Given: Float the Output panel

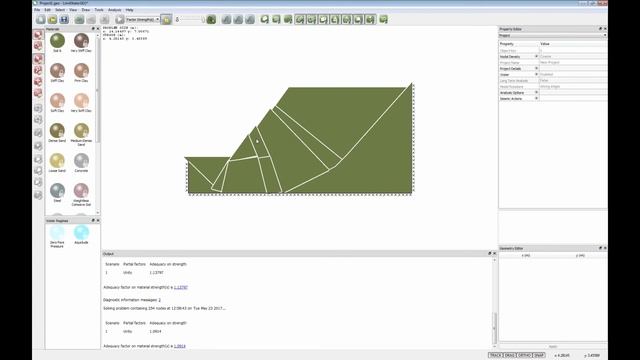Looking at the screenshot, I should click(x=490, y=253).
